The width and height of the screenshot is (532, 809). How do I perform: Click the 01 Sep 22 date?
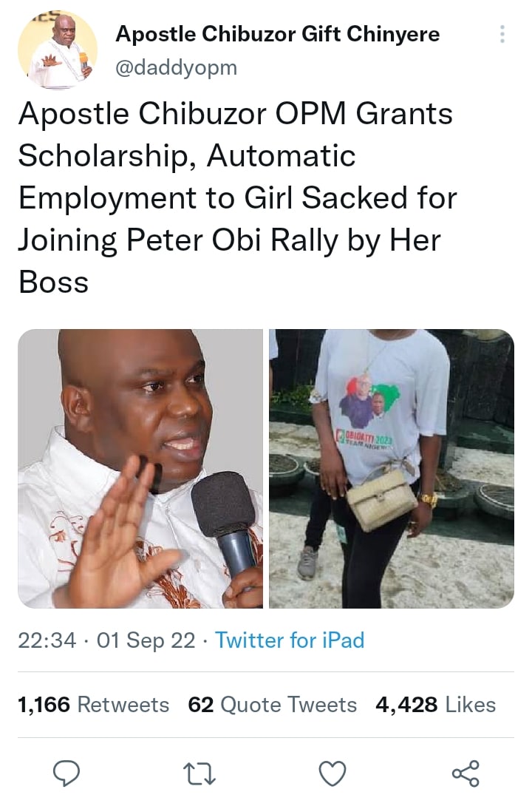coord(146,640)
